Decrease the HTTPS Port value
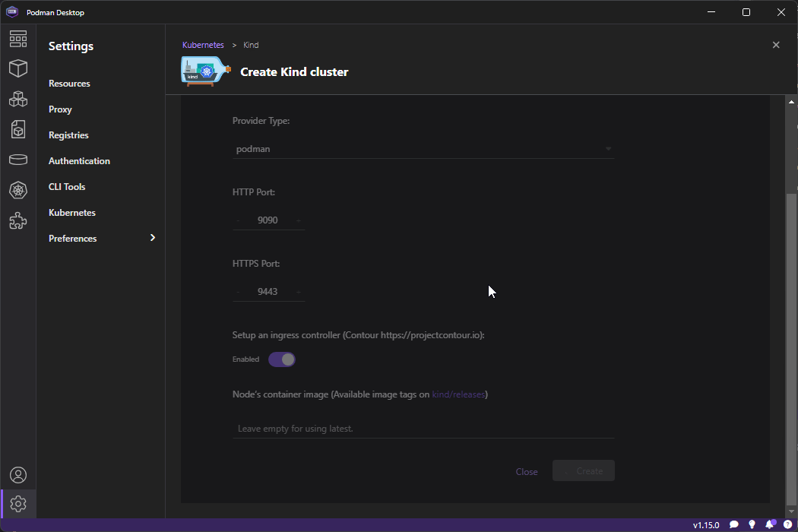The image size is (798, 532). pos(238,292)
